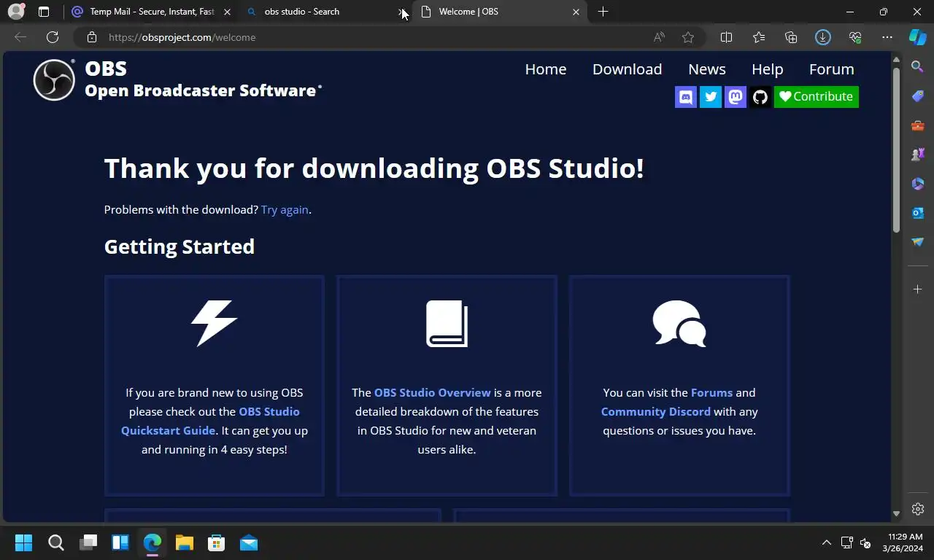Open a new tab with plus button

[603, 12]
